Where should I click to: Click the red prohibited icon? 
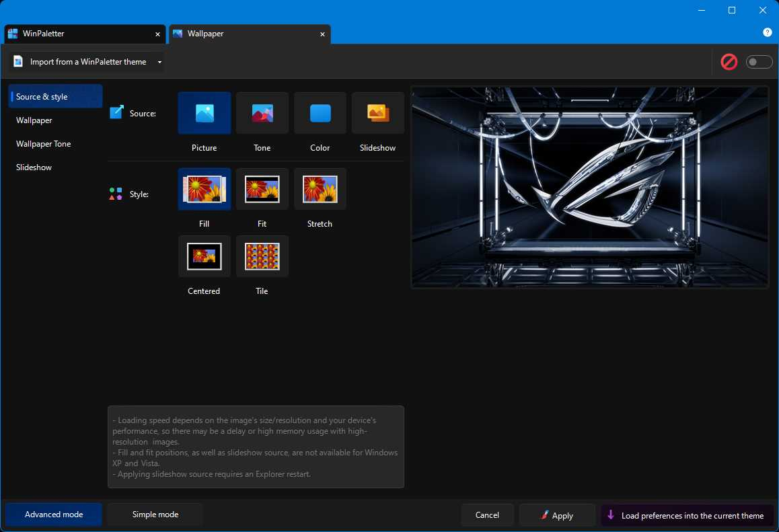coord(729,62)
